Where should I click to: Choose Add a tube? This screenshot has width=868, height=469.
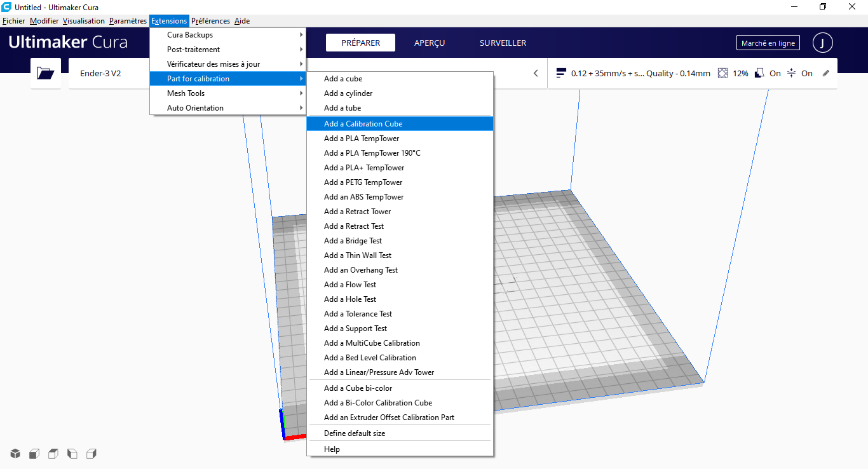click(400, 108)
